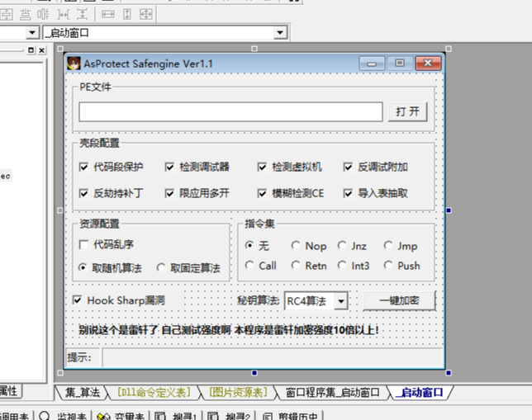
Task: Click the 一键加密 button
Action: (399, 300)
